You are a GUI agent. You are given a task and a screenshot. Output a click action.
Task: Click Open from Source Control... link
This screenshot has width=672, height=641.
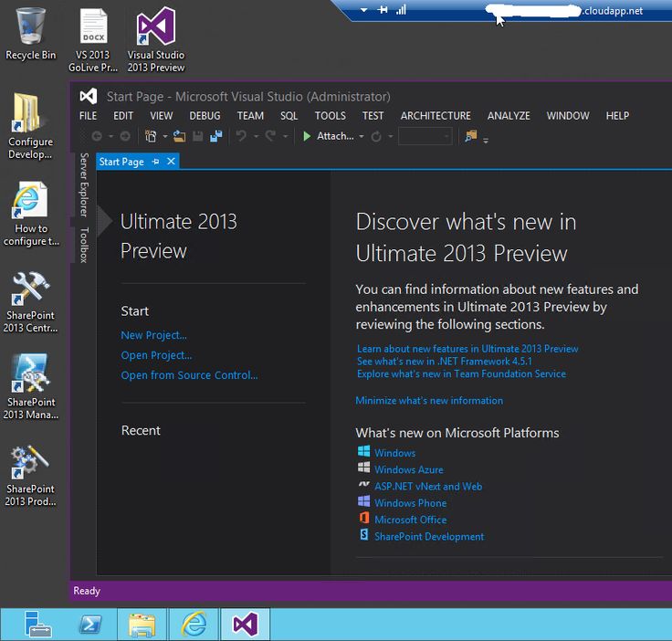pyautogui.click(x=189, y=375)
